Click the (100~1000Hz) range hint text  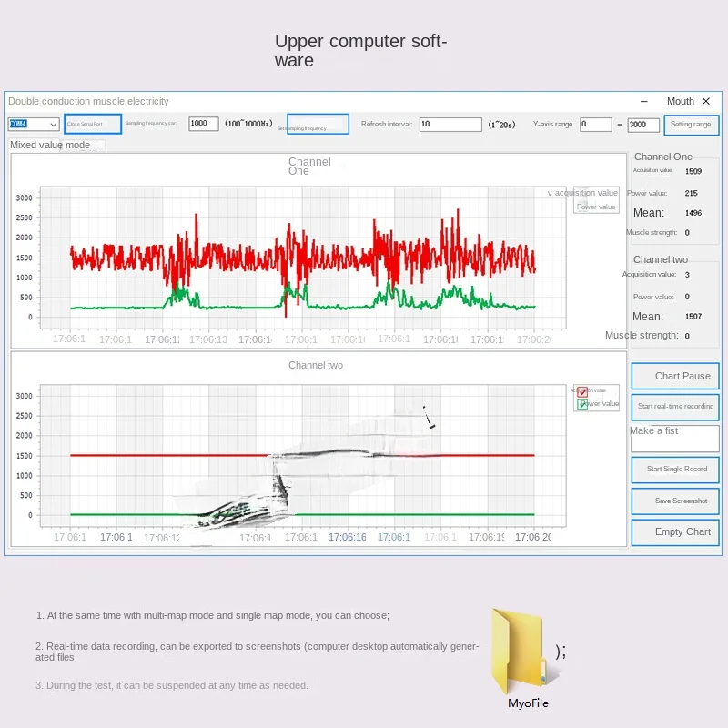coord(248,124)
